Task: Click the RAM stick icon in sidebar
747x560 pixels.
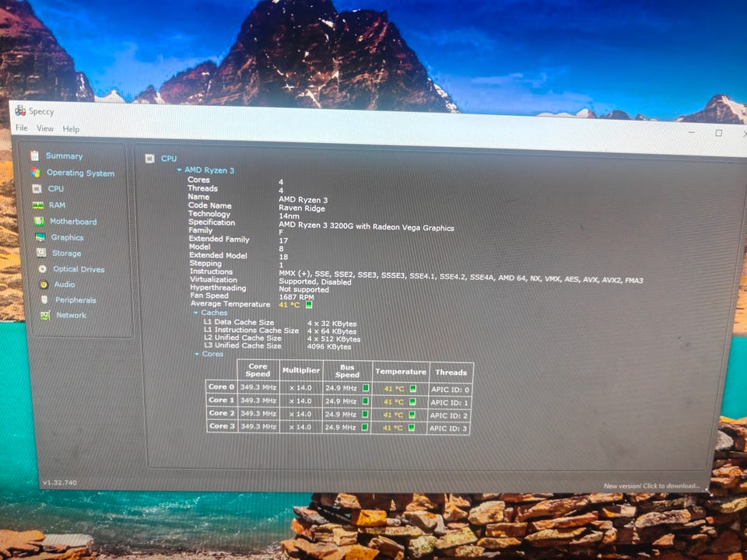Action: click(x=38, y=205)
